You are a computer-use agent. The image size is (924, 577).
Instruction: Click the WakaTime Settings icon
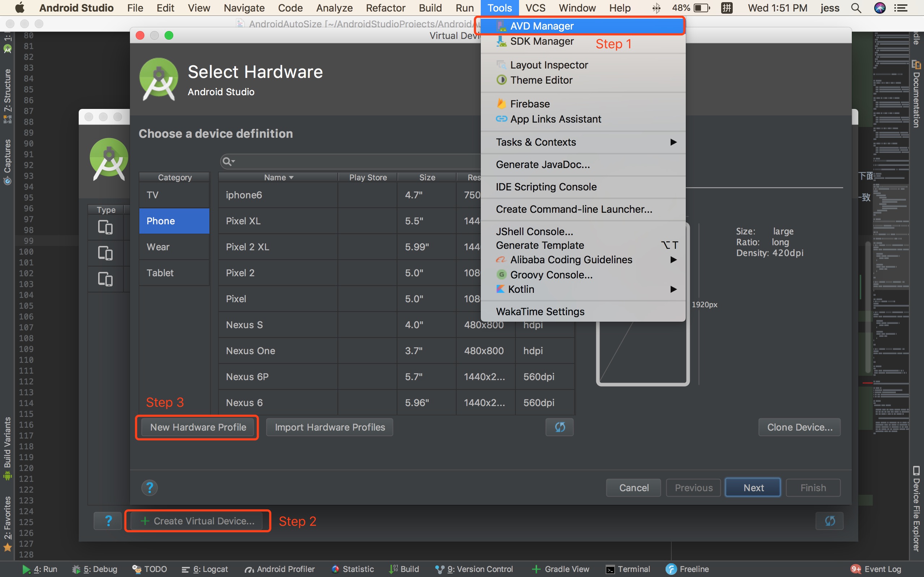point(540,311)
